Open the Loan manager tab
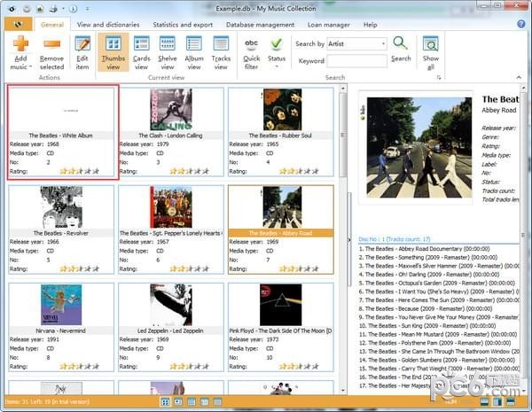The image size is (532, 412). coord(328,25)
